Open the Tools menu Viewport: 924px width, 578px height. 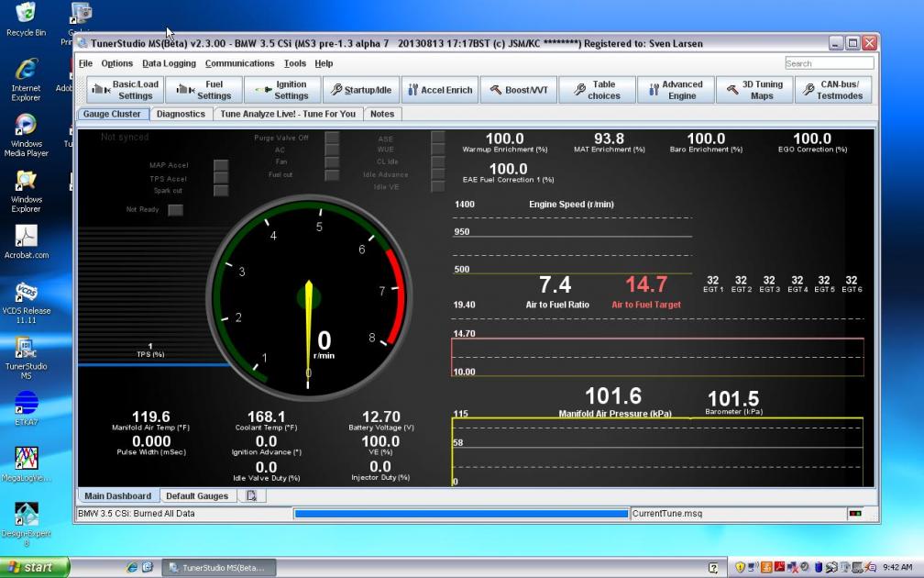[x=294, y=63]
